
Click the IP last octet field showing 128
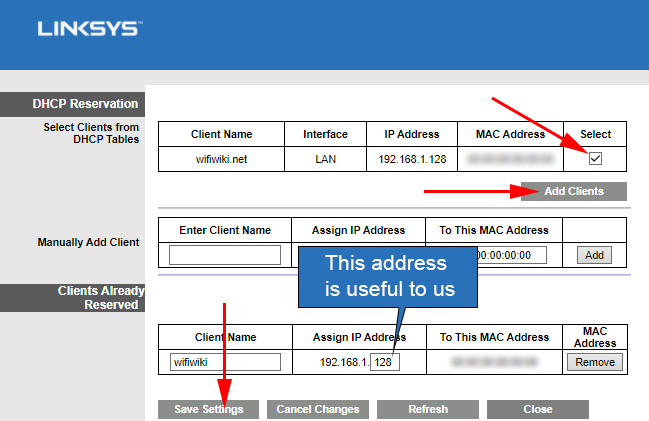tap(384, 362)
